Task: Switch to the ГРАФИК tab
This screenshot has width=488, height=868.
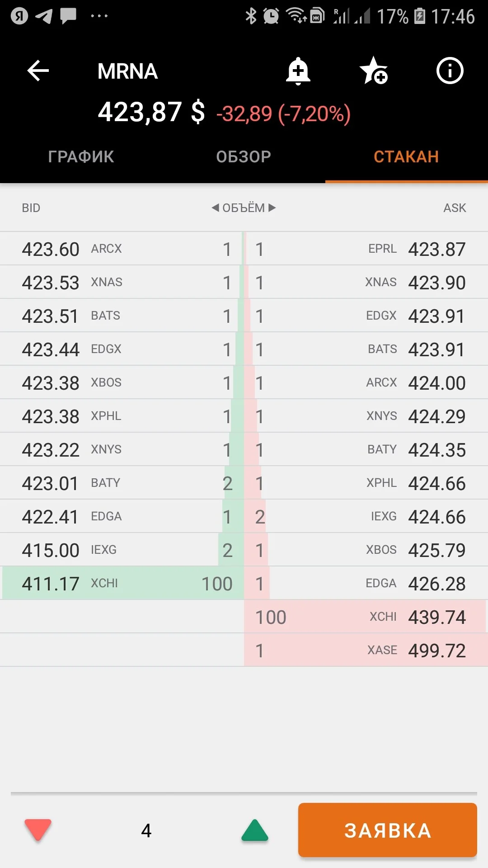Action: point(81,157)
